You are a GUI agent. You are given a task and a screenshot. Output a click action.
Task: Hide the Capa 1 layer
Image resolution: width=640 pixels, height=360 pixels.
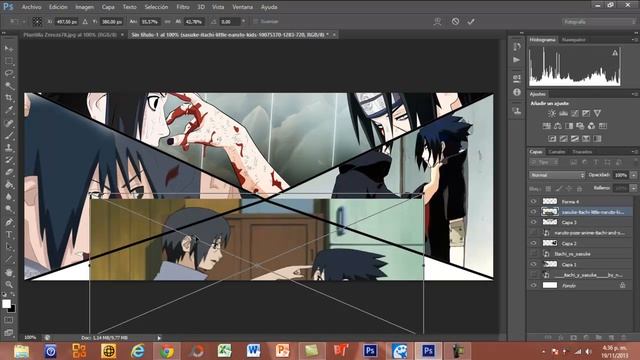click(x=533, y=264)
